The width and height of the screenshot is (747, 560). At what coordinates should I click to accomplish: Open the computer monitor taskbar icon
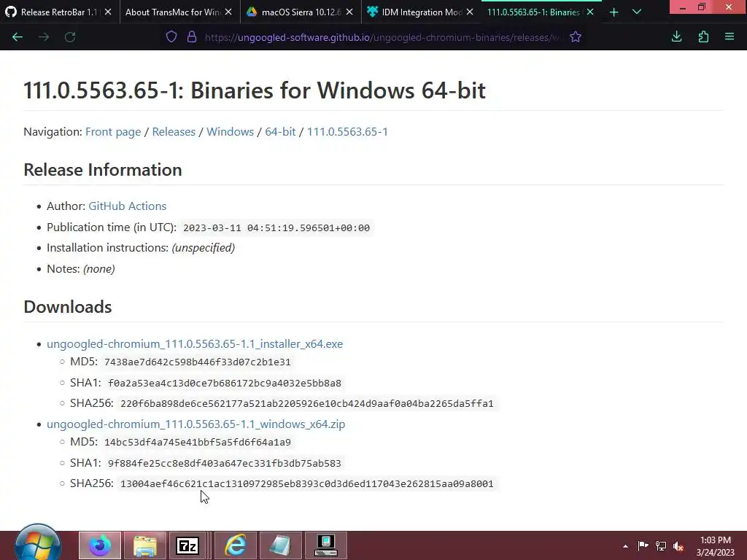(326, 545)
